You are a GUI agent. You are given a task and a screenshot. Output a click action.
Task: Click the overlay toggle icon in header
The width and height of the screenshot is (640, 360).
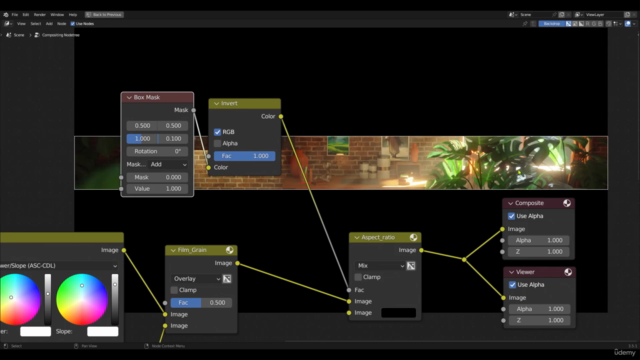coord(628,24)
